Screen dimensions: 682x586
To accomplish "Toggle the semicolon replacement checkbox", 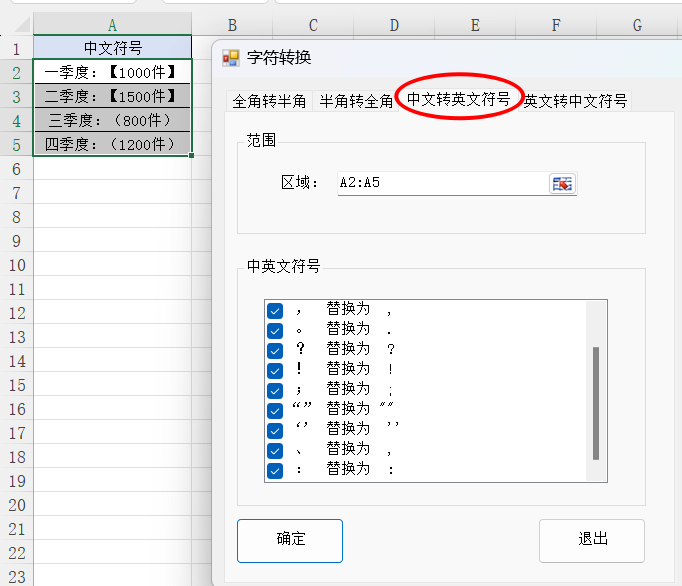I will (275, 391).
